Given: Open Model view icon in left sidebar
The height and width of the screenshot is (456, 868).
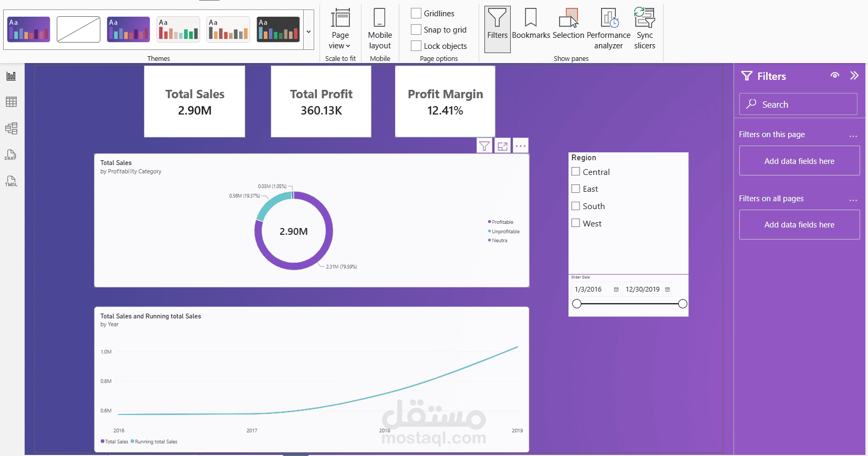Looking at the screenshot, I should [x=11, y=128].
